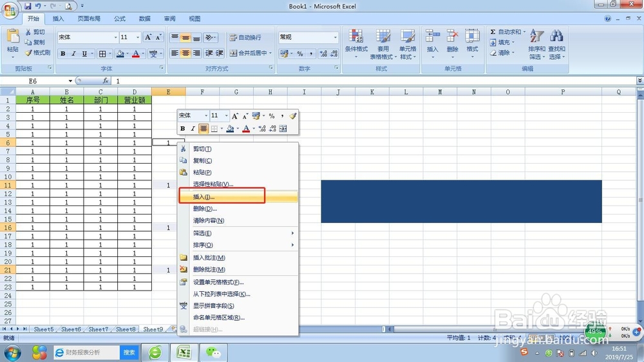Open Name Box dropdown arrow
The height and width of the screenshot is (362, 644).
pos(70,81)
